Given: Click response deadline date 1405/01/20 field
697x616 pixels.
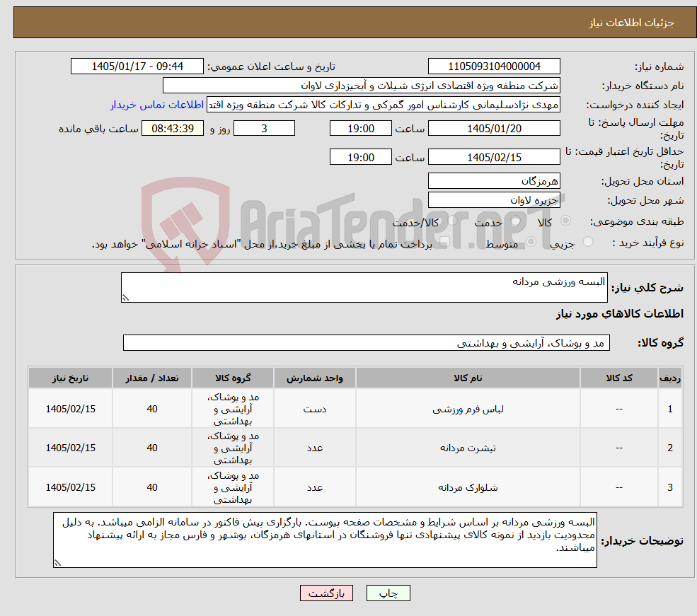Looking at the screenshot, I should click(494, 128).
